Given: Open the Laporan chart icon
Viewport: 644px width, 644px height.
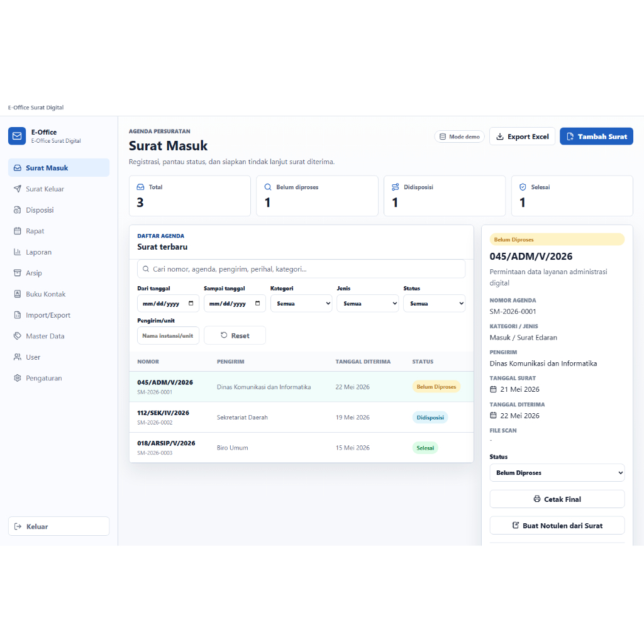Looking at the screenshot, I should [17, 252].
